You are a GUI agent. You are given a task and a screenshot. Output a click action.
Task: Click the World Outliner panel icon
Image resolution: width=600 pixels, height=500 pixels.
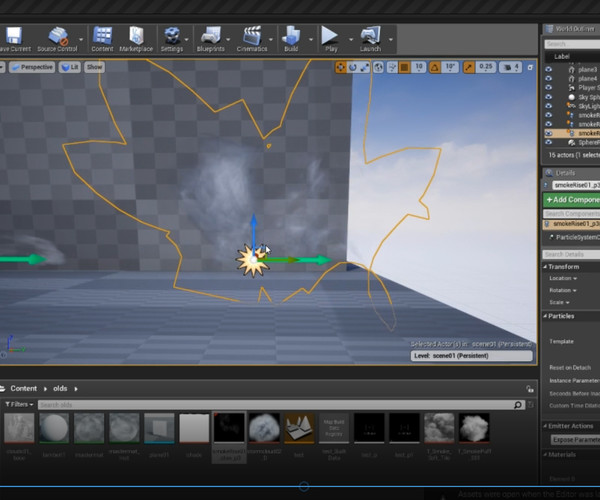pos(549,29)
